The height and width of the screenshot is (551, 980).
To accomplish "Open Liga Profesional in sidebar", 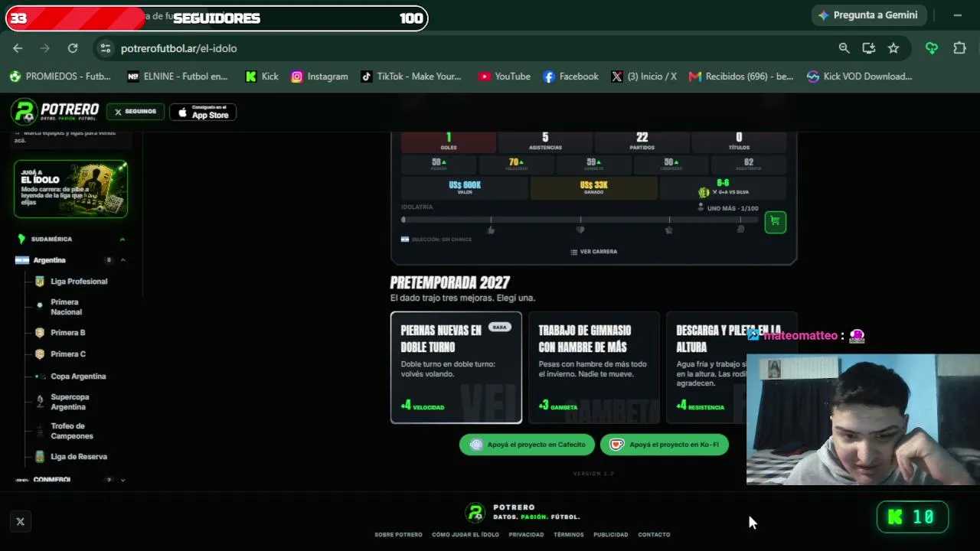I will (x=79, y=282).
